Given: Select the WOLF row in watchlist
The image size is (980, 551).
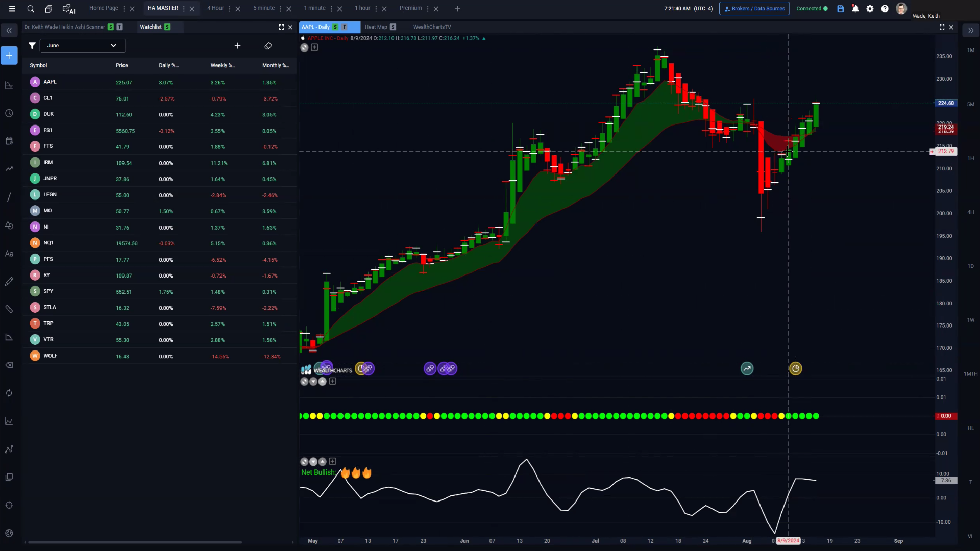Looking at the screenshot, I should (x=159, y=356).
